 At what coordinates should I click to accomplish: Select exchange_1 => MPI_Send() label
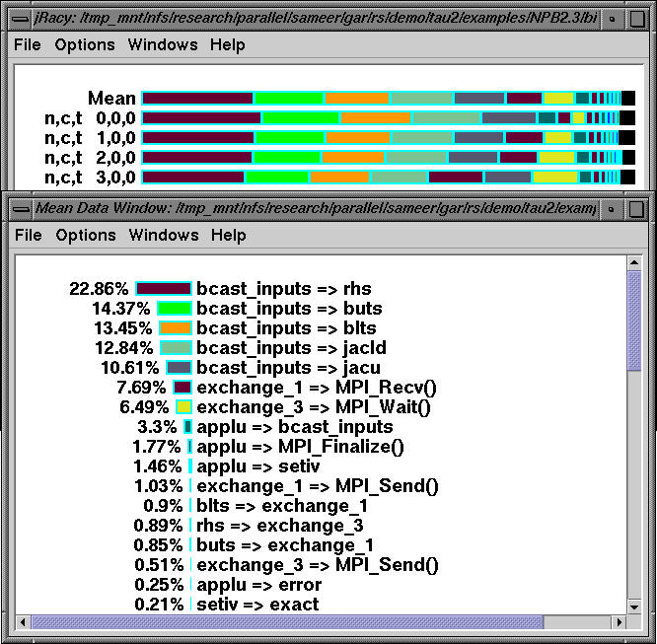[x=318, y=485]
